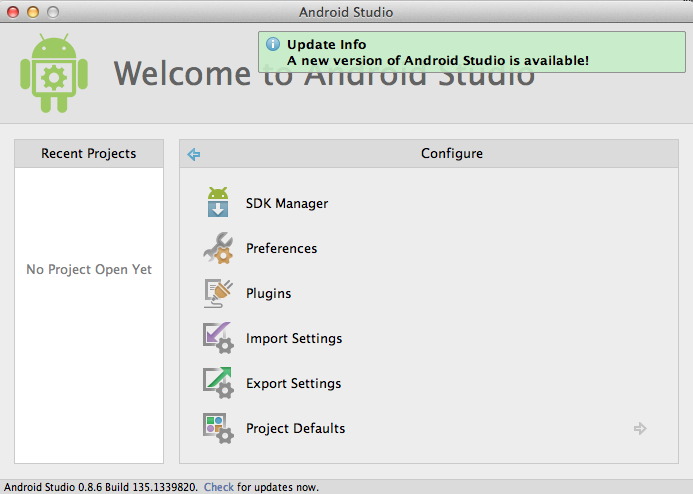693x494 pixels.
Task: Click the Recent Projects panel header
Action: tap(89, 153)
